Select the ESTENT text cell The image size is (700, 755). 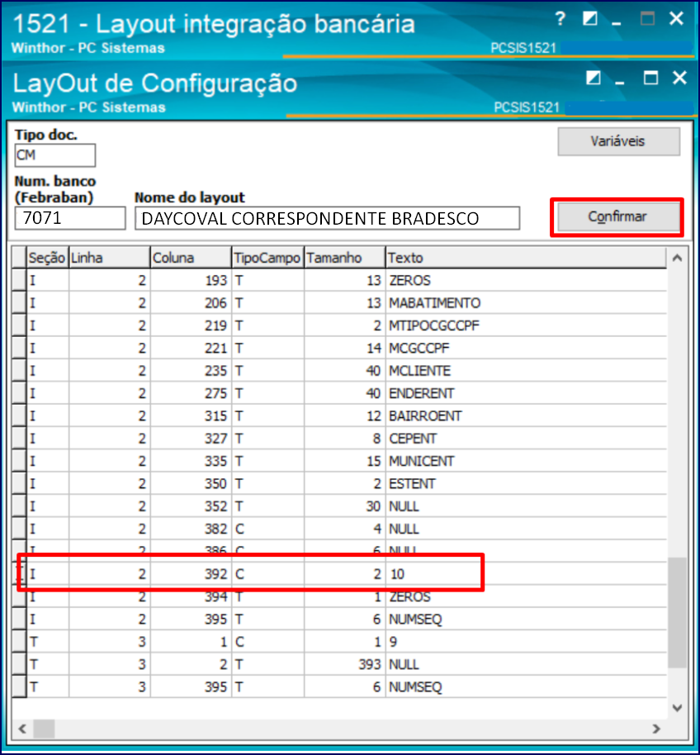tap(527, 484)
